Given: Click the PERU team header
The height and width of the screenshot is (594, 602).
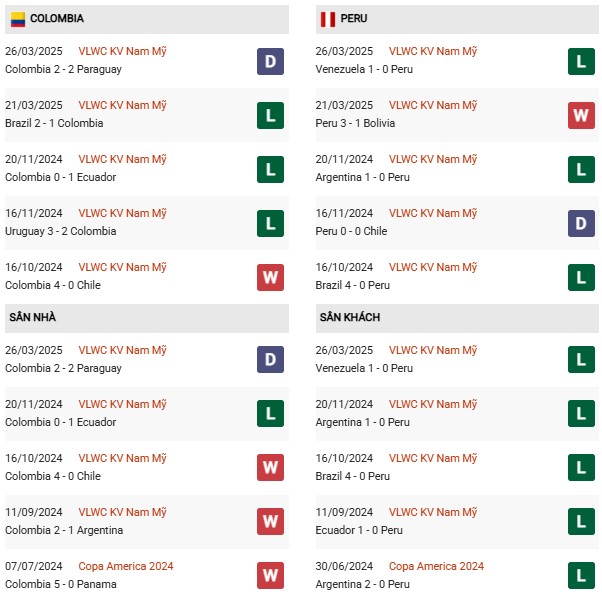Looking at the screenshot, I should point(457,19).
